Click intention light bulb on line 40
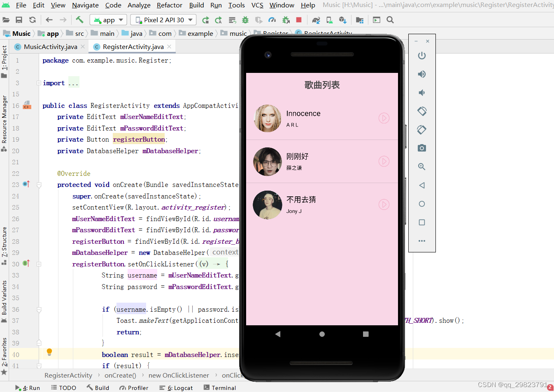The width and height of the screenshot is (554, 392). [49, 352]
